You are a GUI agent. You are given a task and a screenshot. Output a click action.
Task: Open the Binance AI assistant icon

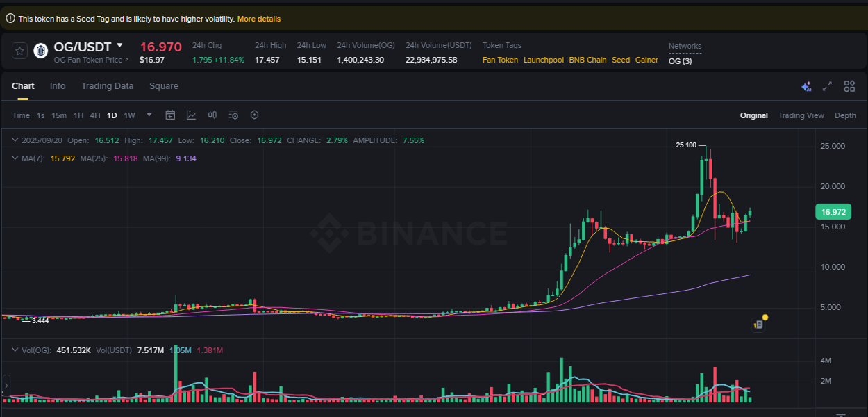(806, 86)
